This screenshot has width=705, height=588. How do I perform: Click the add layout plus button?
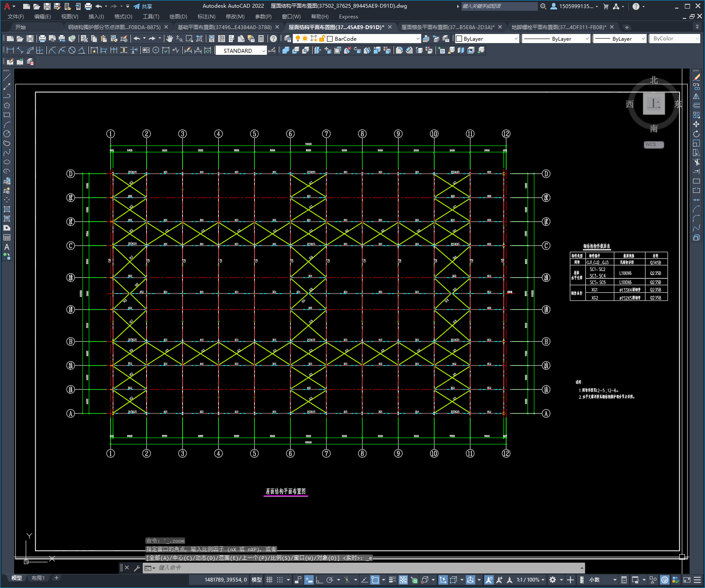(57, 578)
